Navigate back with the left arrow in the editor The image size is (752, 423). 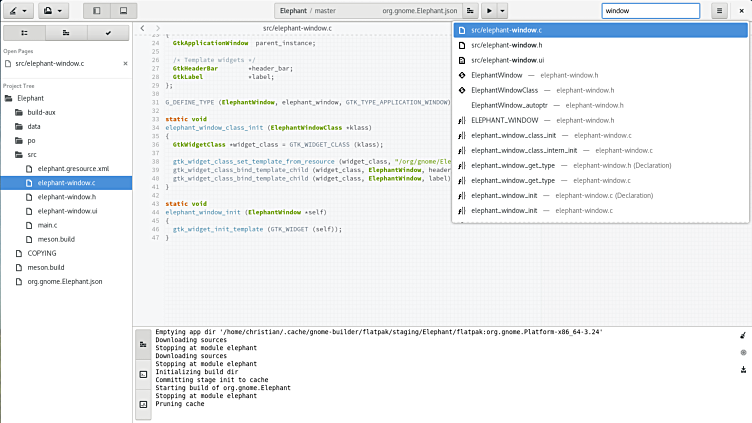pyautogui.click(x=143, y=29)
